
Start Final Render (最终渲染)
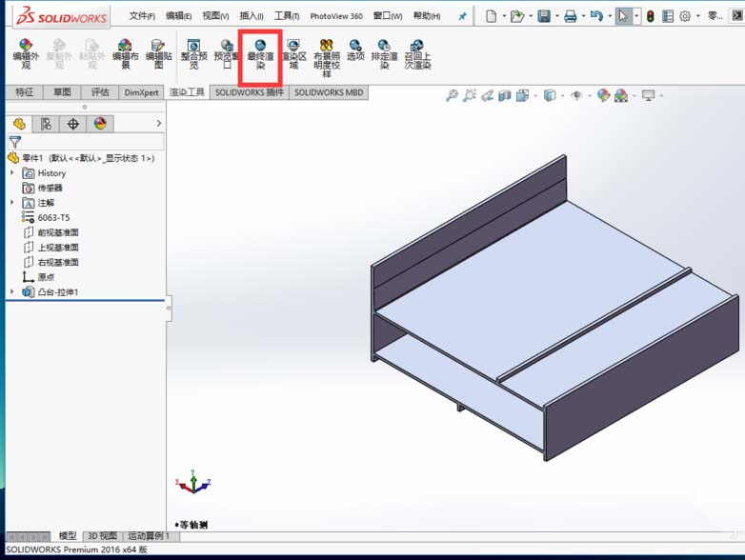[260, 55]
